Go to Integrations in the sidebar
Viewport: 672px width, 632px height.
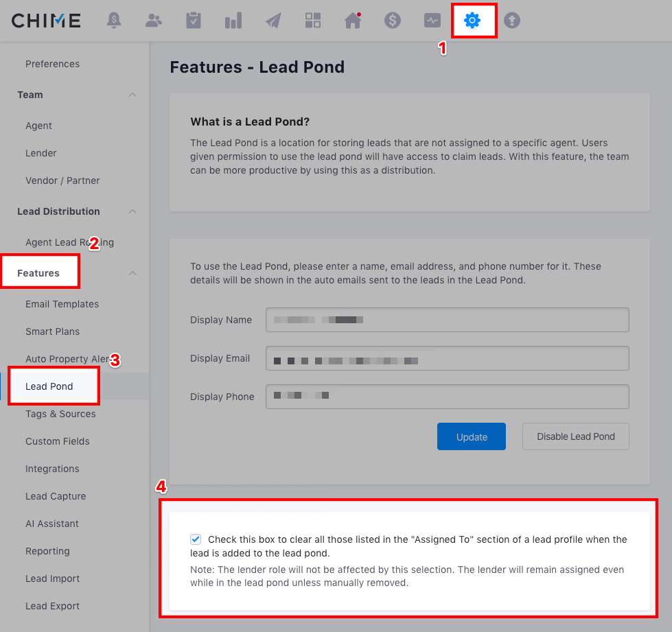click(x=52, y=469)
